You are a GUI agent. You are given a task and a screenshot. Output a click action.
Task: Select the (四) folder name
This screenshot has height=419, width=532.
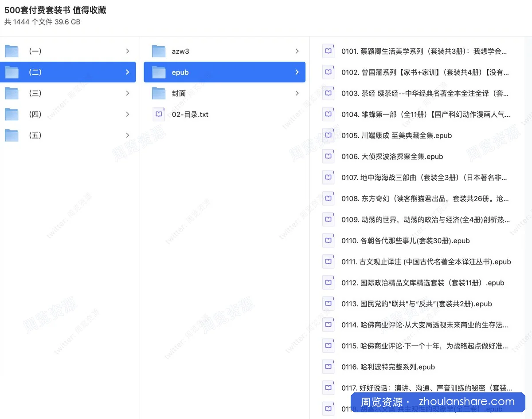[35, 114]
